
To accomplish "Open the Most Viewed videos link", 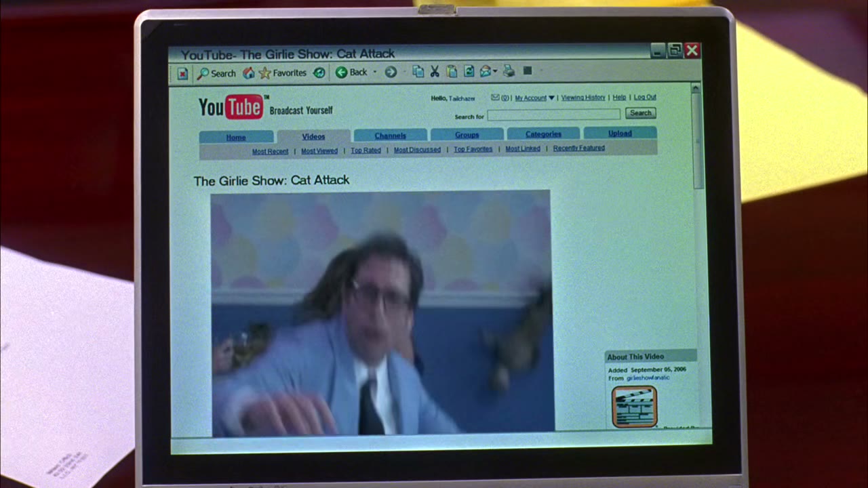I will coord(319,151).
